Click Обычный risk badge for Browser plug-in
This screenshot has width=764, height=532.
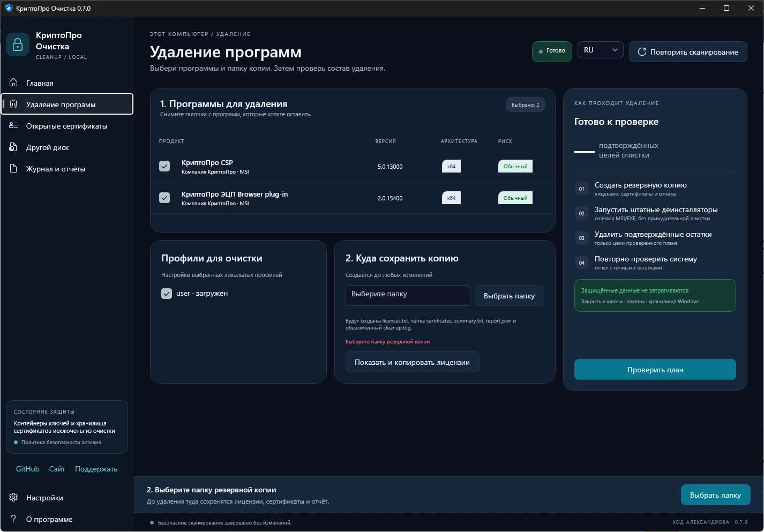click(x=515, y=198)
